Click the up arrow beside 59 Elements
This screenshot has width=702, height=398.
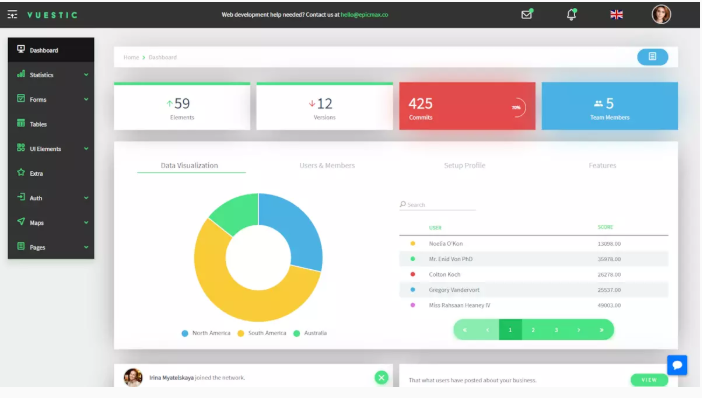pos(169,104)
